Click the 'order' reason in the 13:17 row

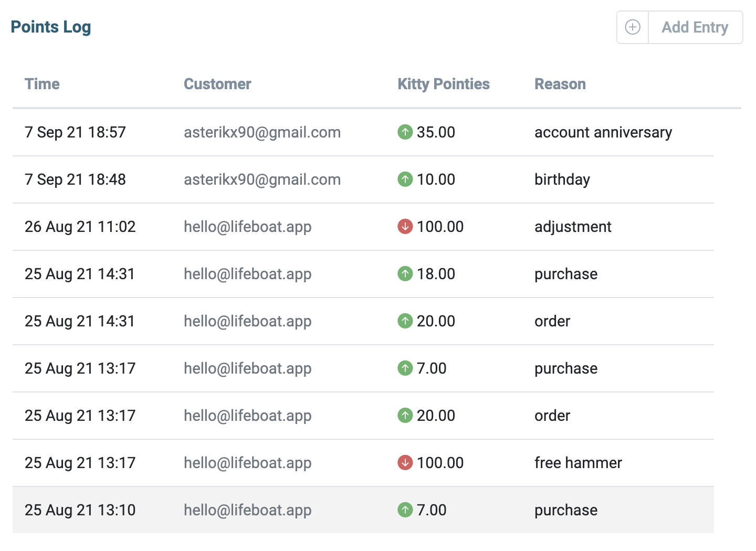tap(552, 416)
